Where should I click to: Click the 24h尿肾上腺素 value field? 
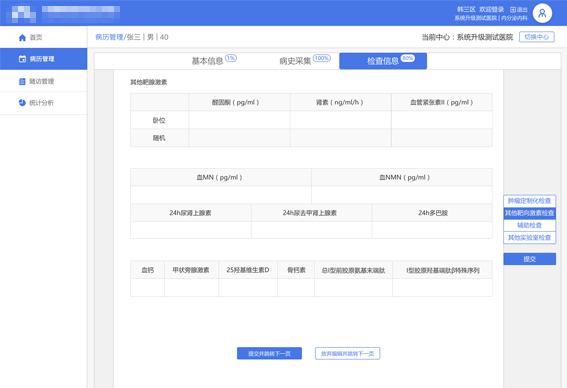coord(191,230)
